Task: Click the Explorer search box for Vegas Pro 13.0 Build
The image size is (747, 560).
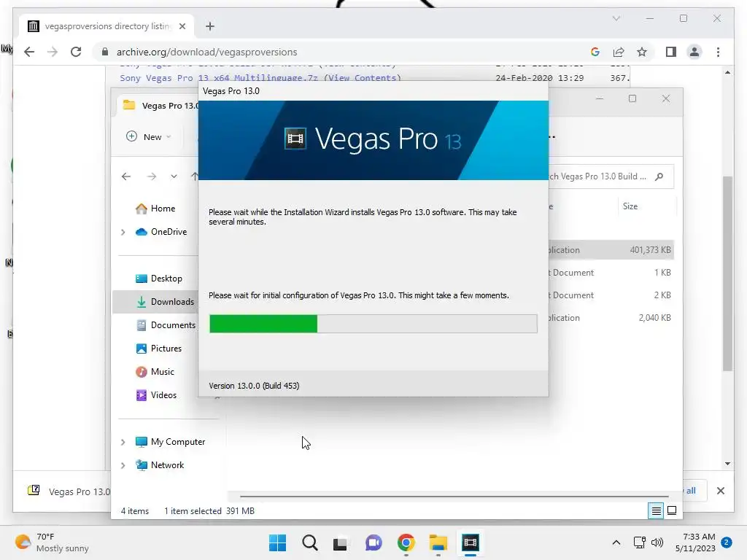Action: pyautogui.click(x=611, y=176)
